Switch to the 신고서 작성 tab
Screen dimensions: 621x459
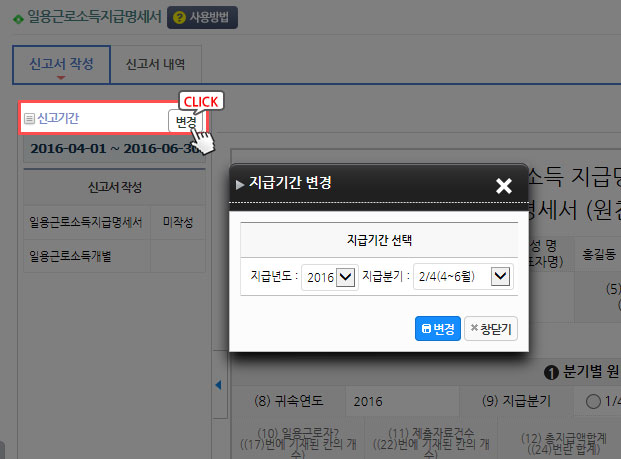click(x=61, y=65)
